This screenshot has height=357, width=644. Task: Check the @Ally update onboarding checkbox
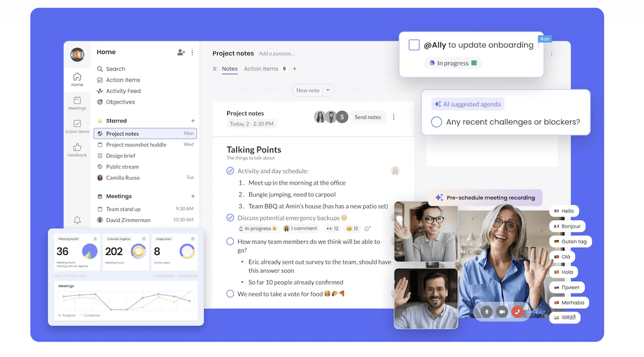(x=414, y=45)
